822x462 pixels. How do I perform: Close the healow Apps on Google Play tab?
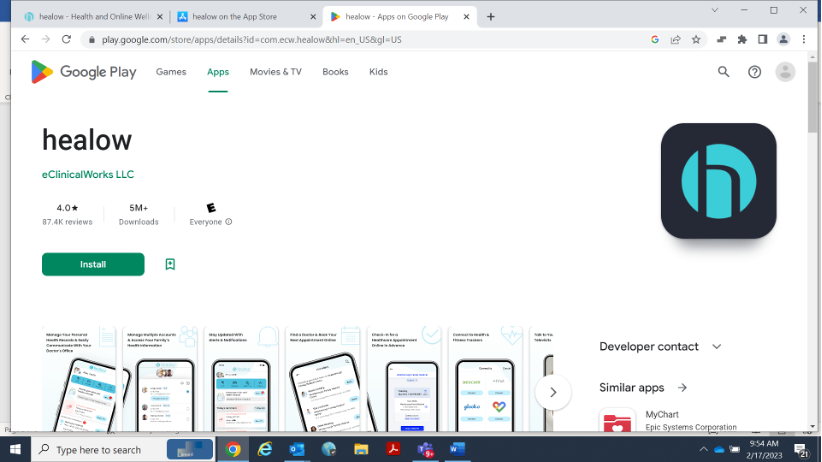pyautogui.click(x=466, y=17)
